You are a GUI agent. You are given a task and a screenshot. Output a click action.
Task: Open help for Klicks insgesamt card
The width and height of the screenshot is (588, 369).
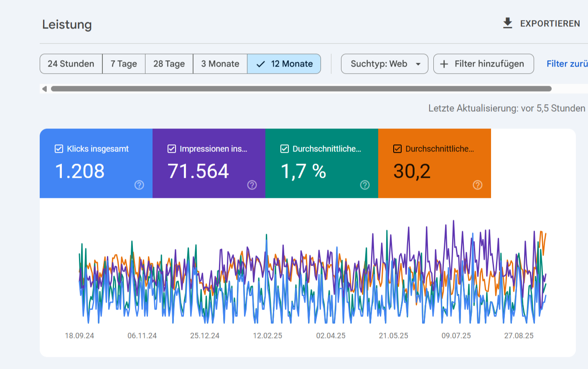[x=139, y=185]
